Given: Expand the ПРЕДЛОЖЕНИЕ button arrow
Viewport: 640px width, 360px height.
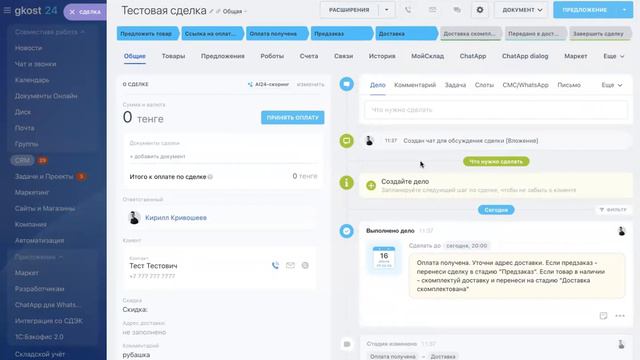Looking at the screenshot, I should tap(624, 10).
